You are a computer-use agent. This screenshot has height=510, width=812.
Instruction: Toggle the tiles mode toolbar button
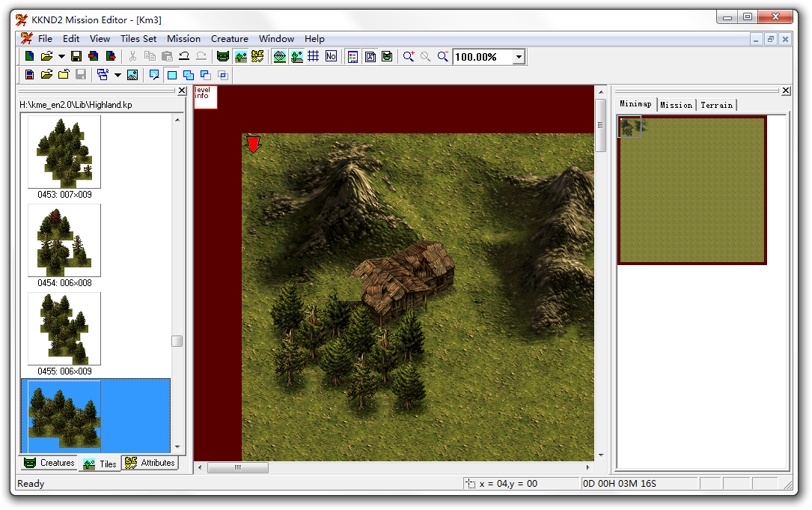coord(240,56)
